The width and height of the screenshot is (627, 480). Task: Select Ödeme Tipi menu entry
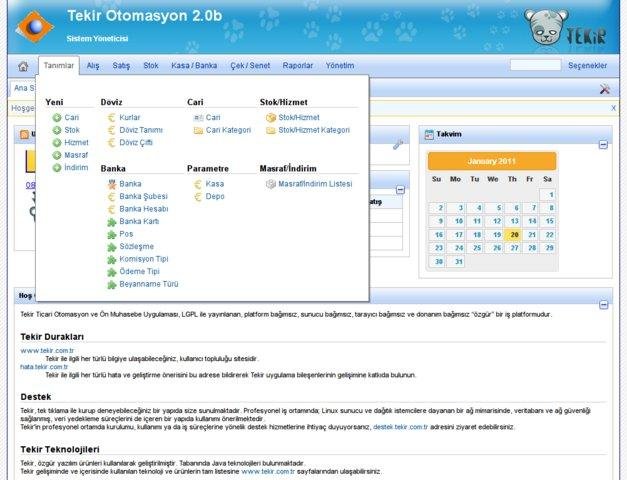[139, 272]
